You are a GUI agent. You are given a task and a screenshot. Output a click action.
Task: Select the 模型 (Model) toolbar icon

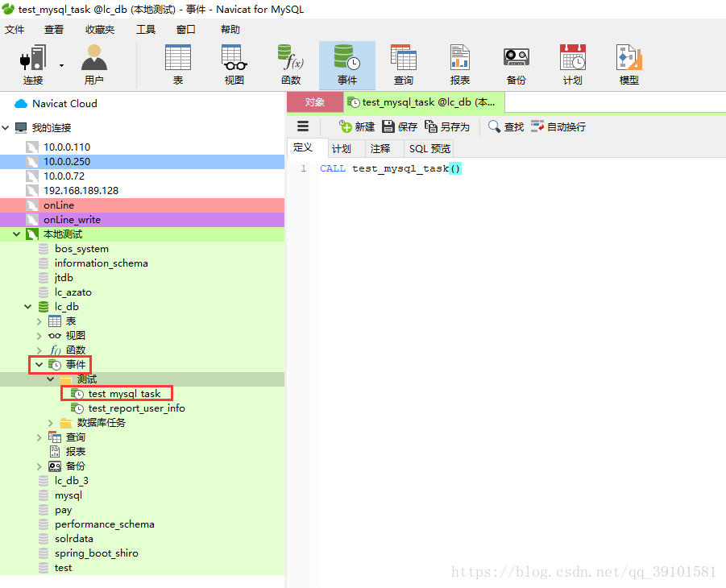coord(629,64)
